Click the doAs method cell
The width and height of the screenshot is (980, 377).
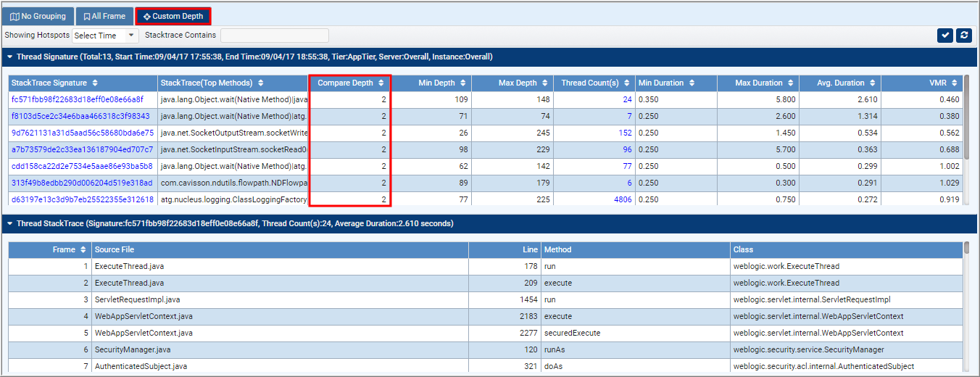(x=636, y=366)
